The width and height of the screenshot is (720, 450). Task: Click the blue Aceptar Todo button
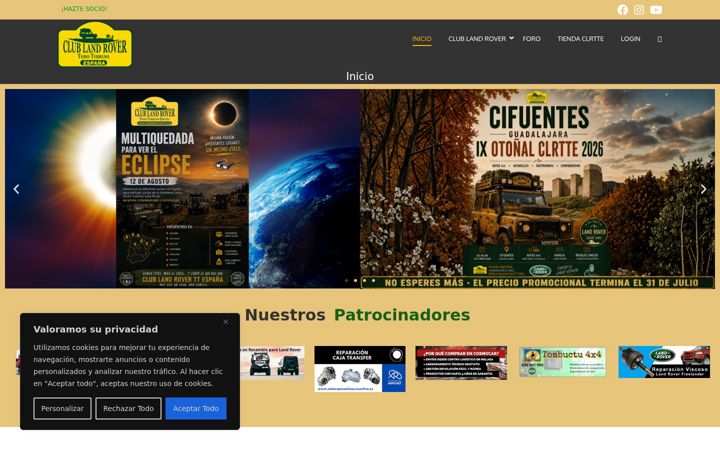196,408
